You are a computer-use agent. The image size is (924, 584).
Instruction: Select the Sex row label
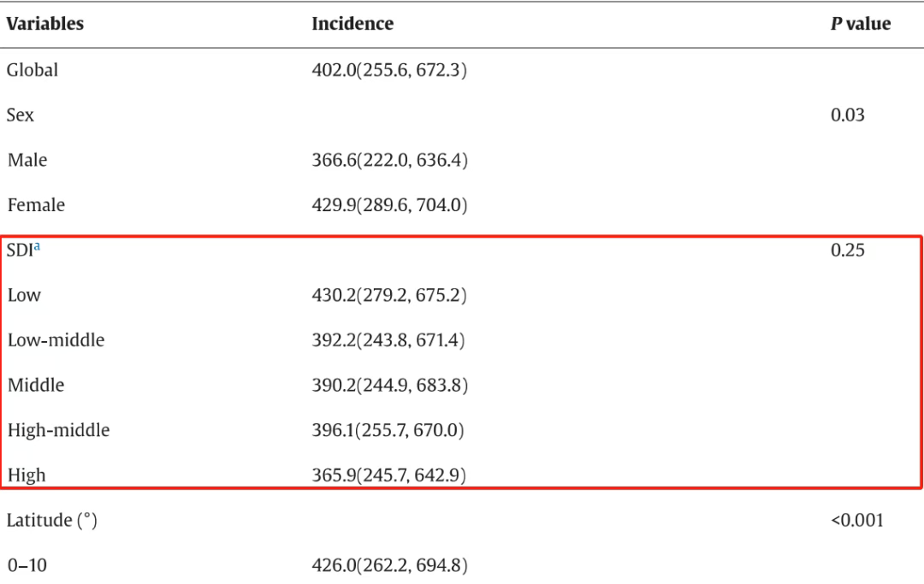tap(21, 115)
